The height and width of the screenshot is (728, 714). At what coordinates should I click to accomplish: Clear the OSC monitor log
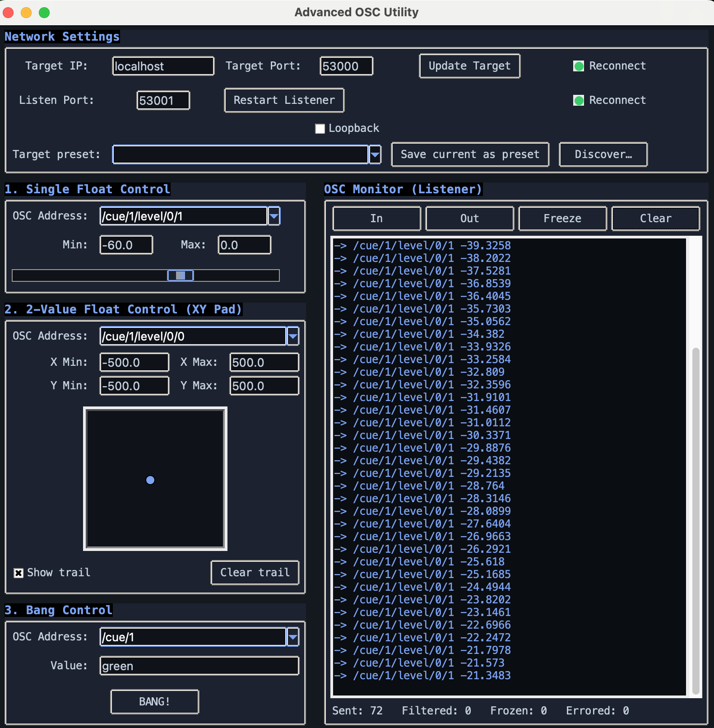pyautogui.click(x=656, y=219)
